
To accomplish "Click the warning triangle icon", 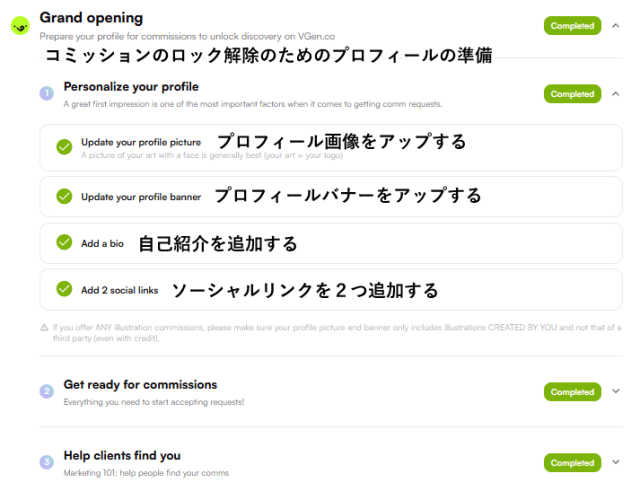I will 44,327.
